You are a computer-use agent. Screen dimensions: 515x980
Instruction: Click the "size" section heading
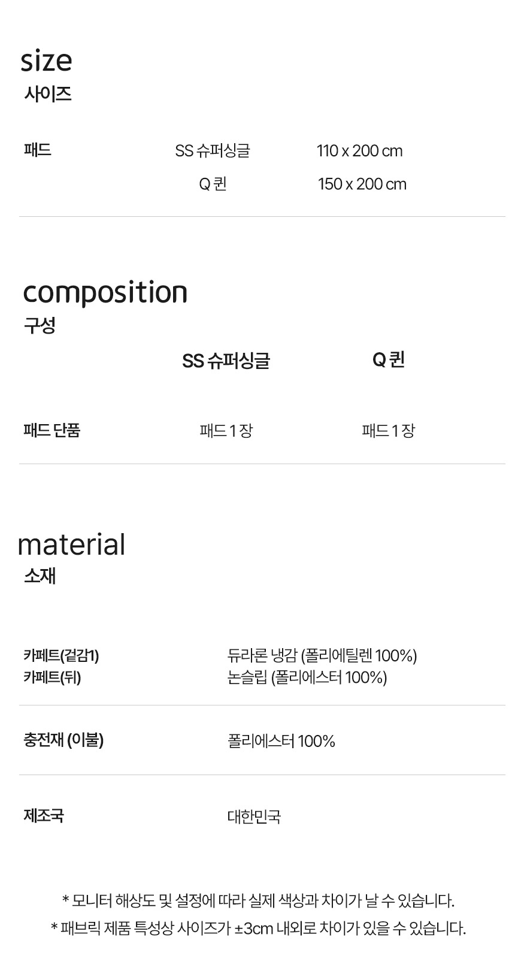pyautogui.click(x=46, y=61)
